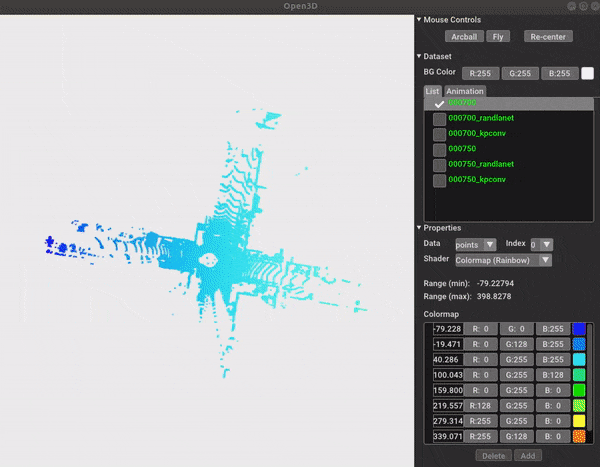The width and height of the screenshot is (600, 467).
Task: Switch to Fly mouse mode
Action: pyautogui.click(x=498, y=37)
